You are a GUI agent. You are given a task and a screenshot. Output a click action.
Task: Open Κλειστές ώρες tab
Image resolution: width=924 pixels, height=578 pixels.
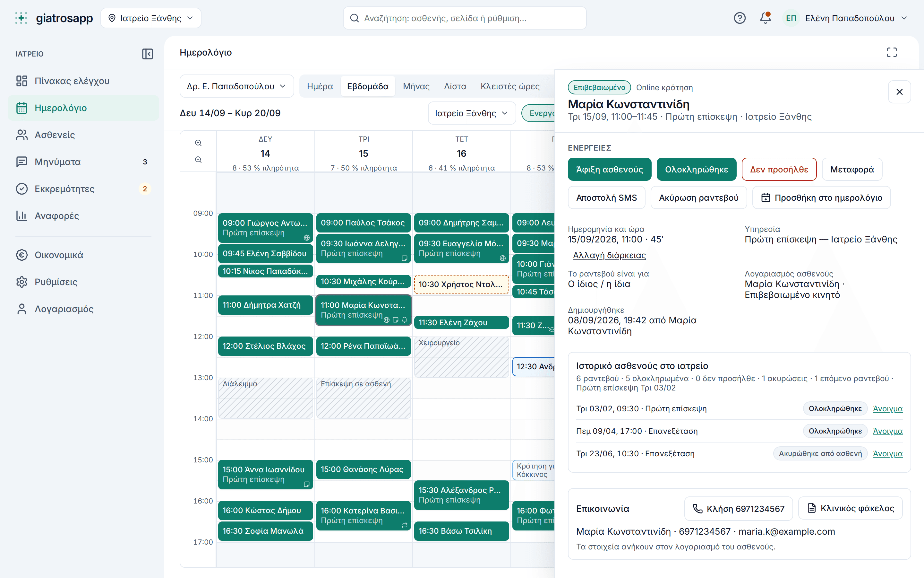510,86
